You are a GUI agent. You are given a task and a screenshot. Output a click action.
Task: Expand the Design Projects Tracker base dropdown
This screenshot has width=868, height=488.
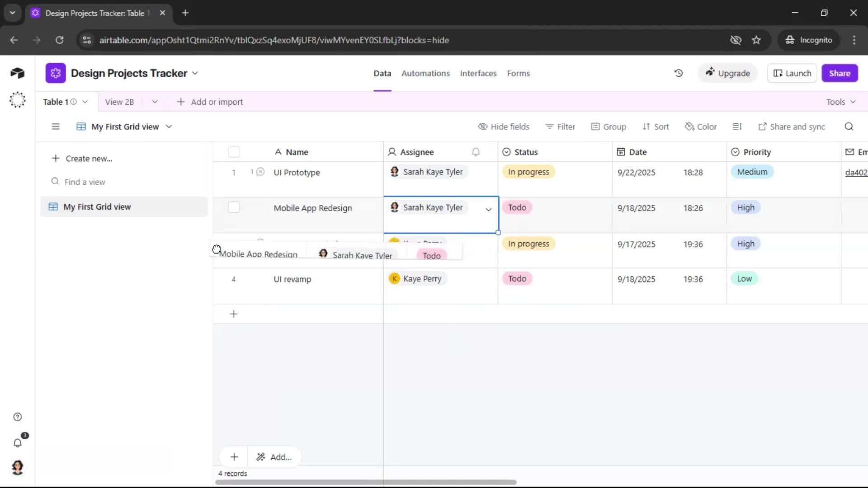coord(195,73)
